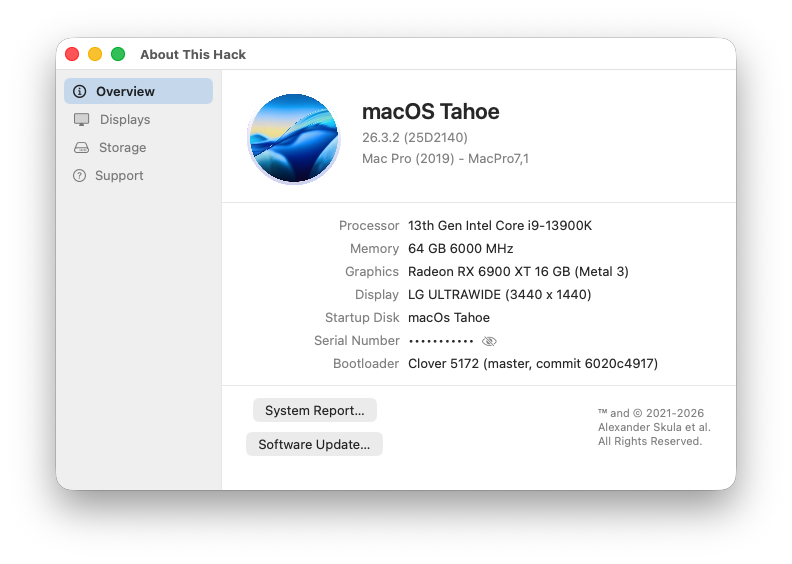The width and height of the screenshot is (792, 564).
Task: Open the Displays sidebar tab
Action: click(x=138, y=120)
